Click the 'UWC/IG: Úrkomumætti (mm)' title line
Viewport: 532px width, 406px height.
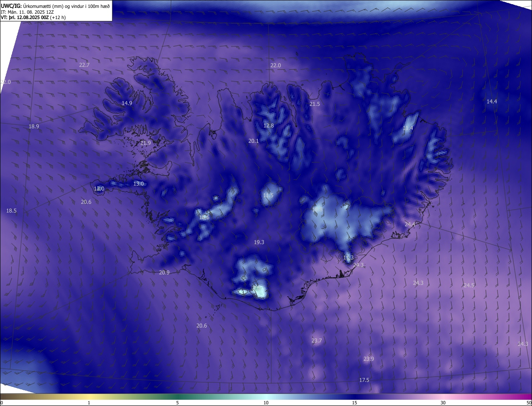(x=55, y=6)
